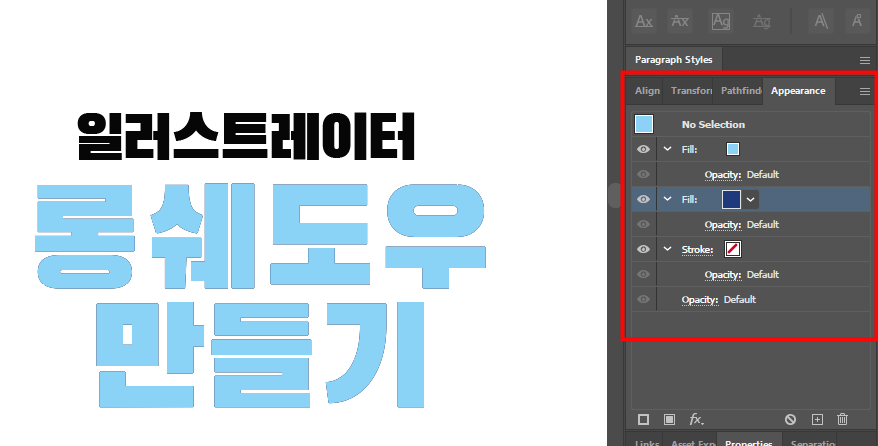Enable Glyph Bounds snap icon
This screenshot has height=446, width=878.
point(721,21)
